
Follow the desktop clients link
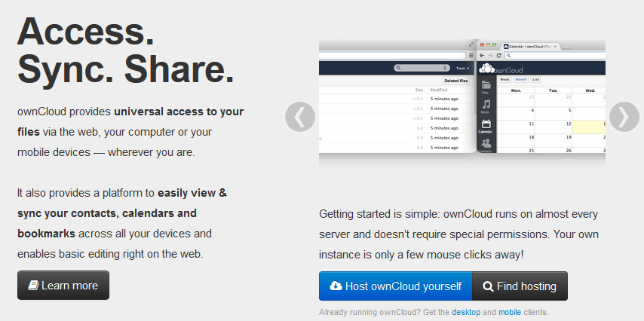pos(466,313)
